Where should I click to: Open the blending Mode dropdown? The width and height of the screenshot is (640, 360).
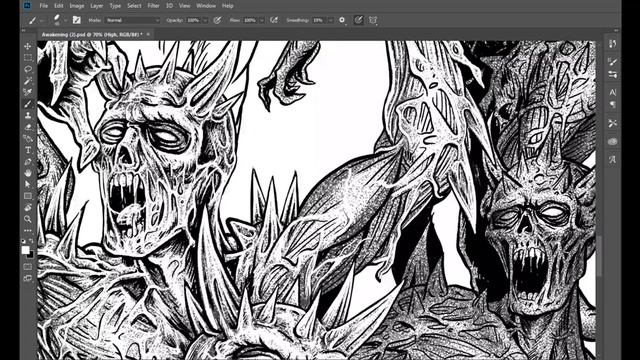tap(132, 20)
